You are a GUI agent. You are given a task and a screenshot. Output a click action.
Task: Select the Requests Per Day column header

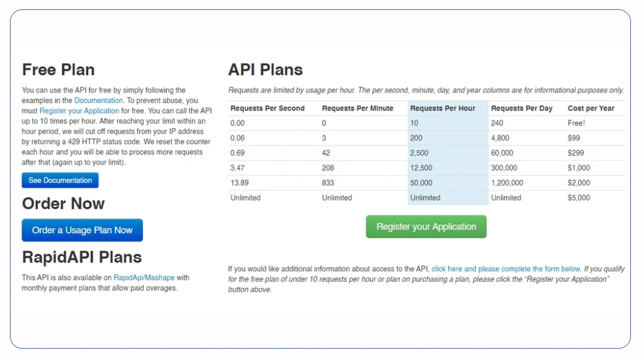pyautogui.click(x=522, y=109)
